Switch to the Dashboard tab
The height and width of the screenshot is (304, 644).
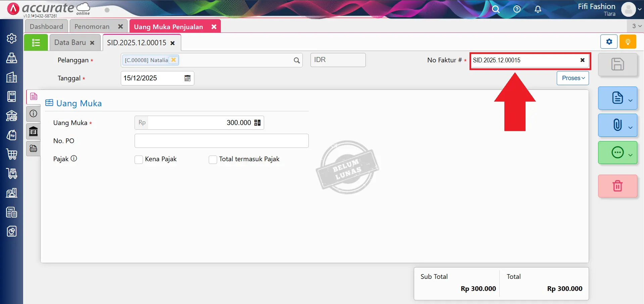coord(46,26)
